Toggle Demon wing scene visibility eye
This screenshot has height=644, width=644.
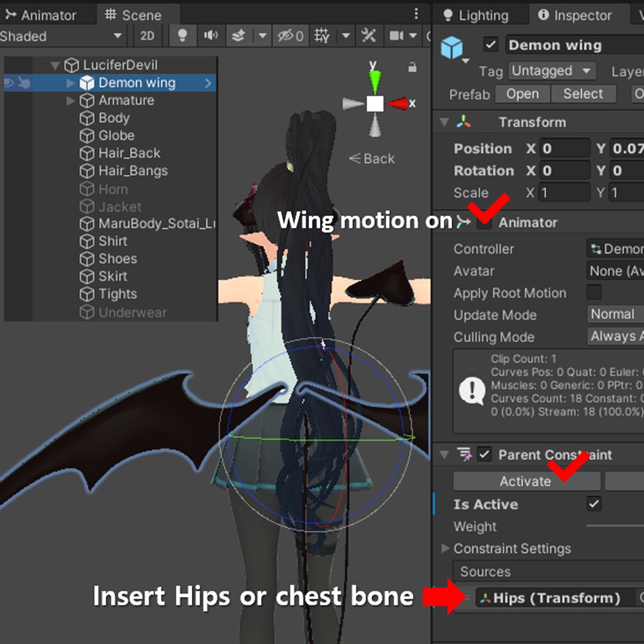[x=9, y=83]
